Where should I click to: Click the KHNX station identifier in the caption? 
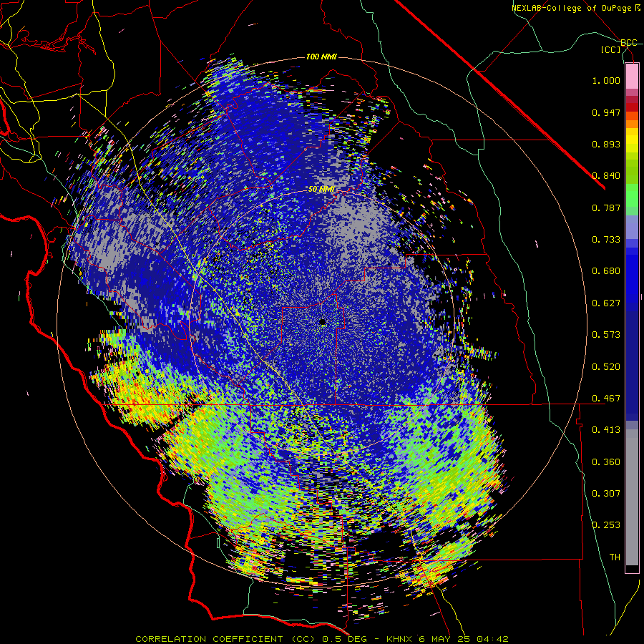tap(400, 639)
